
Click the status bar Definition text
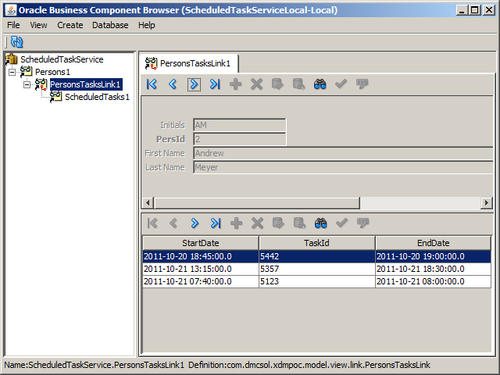pos(309,365)
